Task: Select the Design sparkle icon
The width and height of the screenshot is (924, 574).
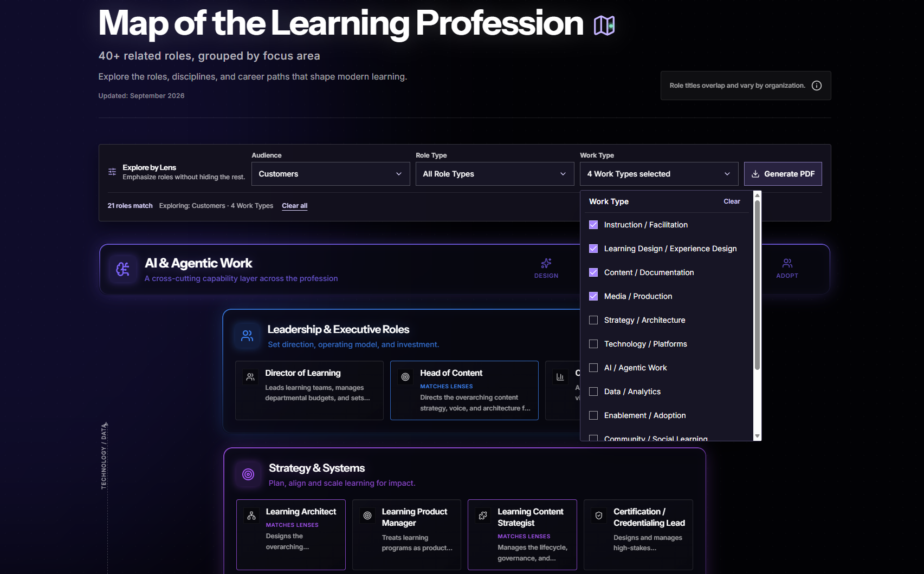Action: click(x=546, y=263)
